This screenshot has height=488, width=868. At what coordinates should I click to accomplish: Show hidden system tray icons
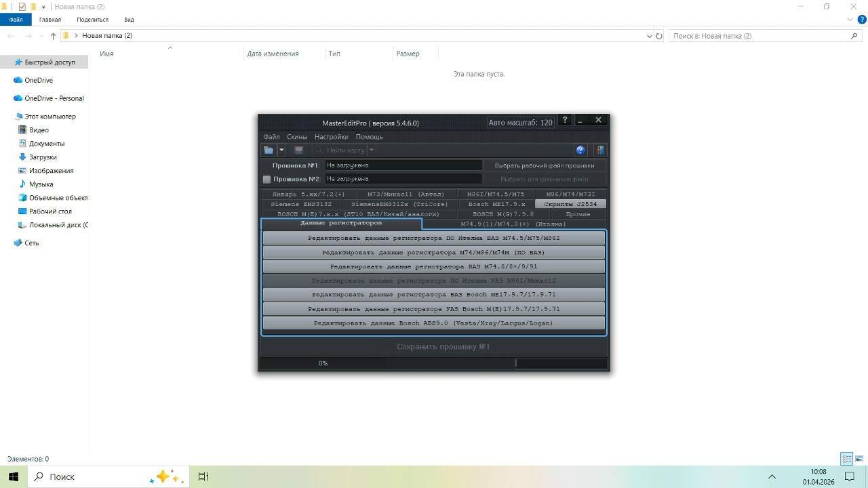tap(772, 476)
